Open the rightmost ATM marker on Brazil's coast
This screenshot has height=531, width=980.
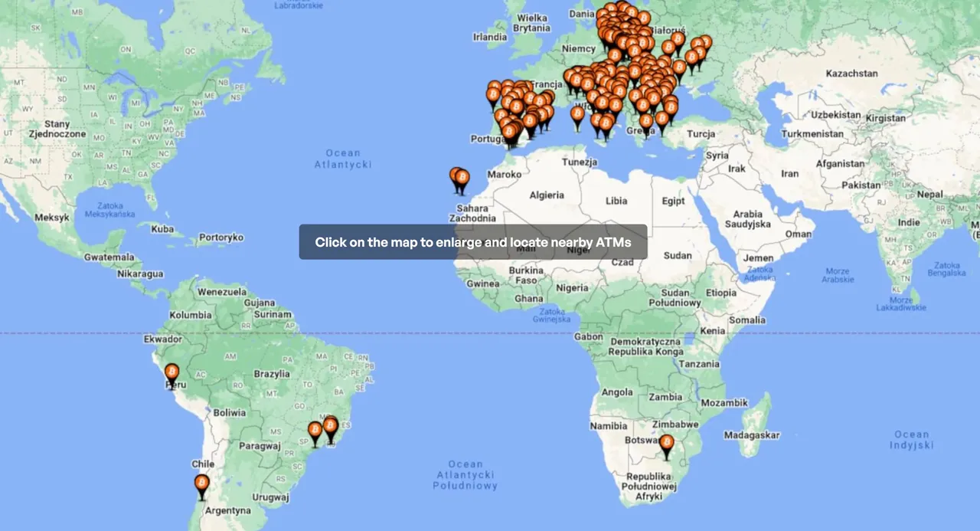pyautogui.click(x=330, y=429)
